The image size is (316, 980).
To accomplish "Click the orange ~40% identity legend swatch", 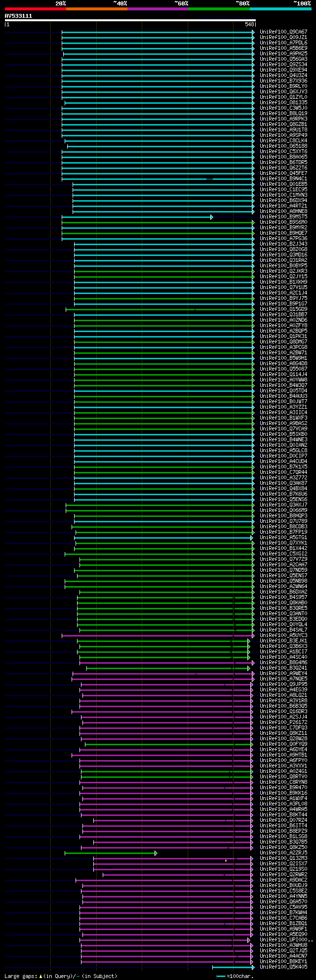I will click(x=96, y=9).
